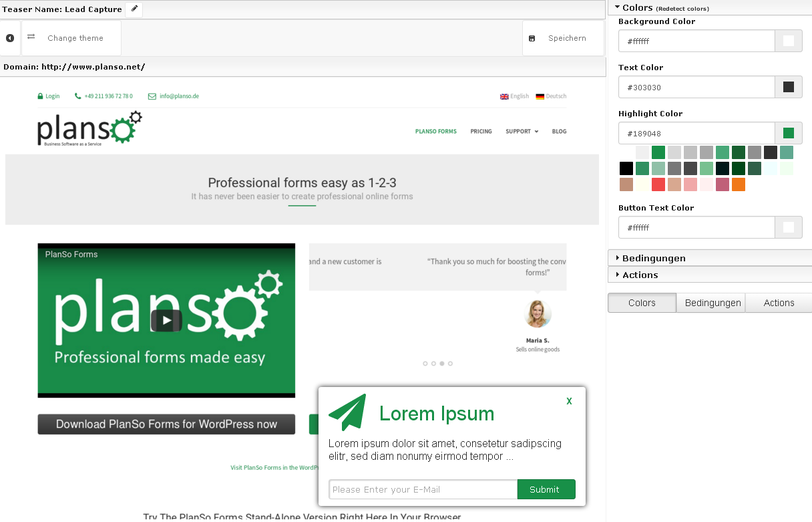The height and width of the screenshot is (522, 812).
Task: Open the Button Text Color picker swatch
Action: (789, 227)
